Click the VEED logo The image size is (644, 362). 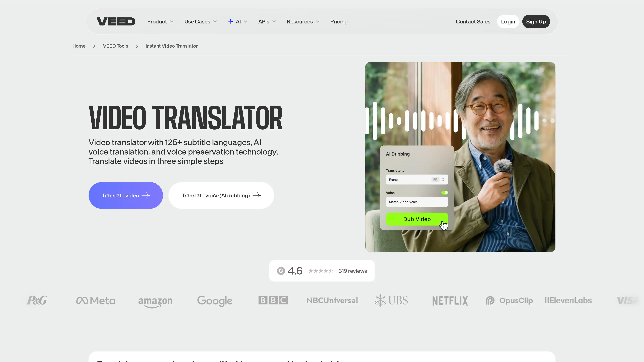pyautogui.click(x=116, y=21)
